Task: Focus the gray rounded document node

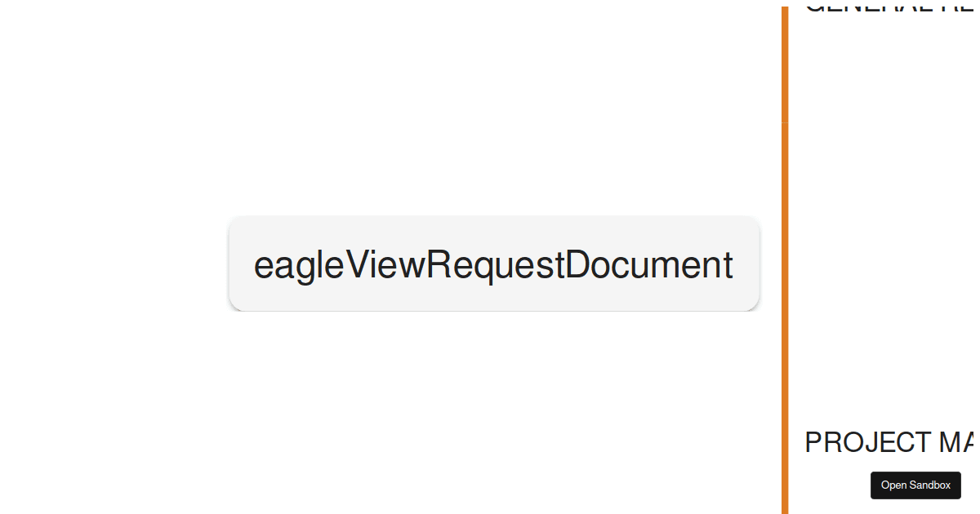Action: point(494,264)
